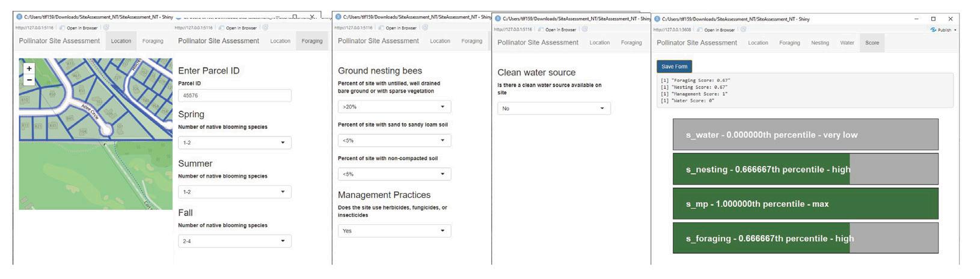This screenshot has width=980, height=279.
Task: Click the cul-de-sac on the parcel map
Action: pos(106,129)
